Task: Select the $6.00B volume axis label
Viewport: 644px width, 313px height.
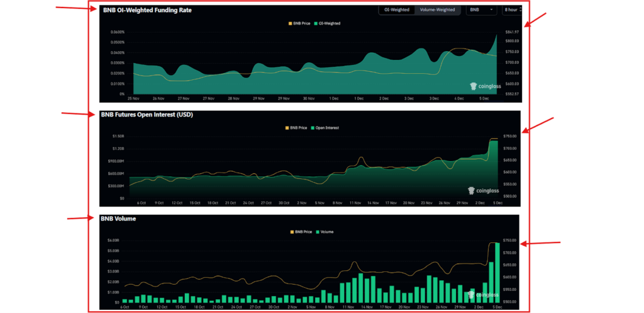Action: pyautogui.click(x=113, y=240)
